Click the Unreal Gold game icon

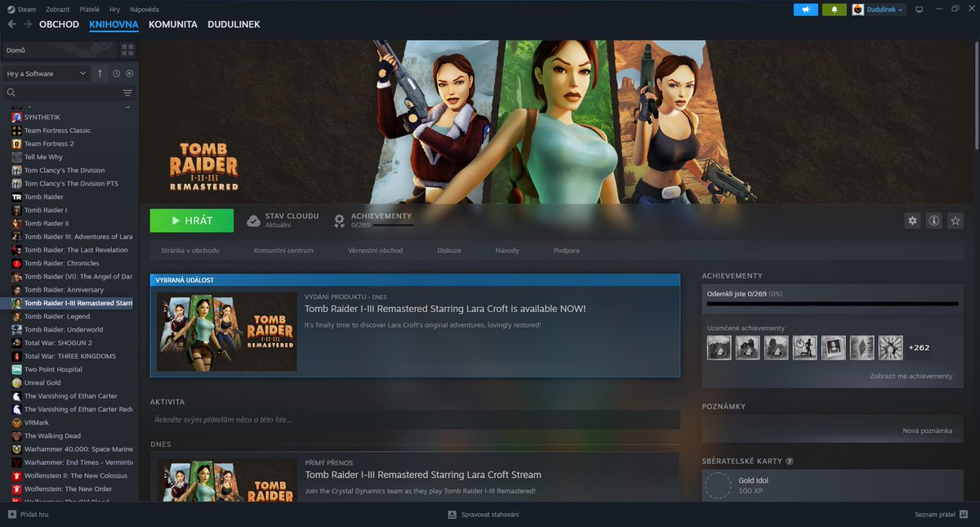pyautogui.click(x=16, y=382)
